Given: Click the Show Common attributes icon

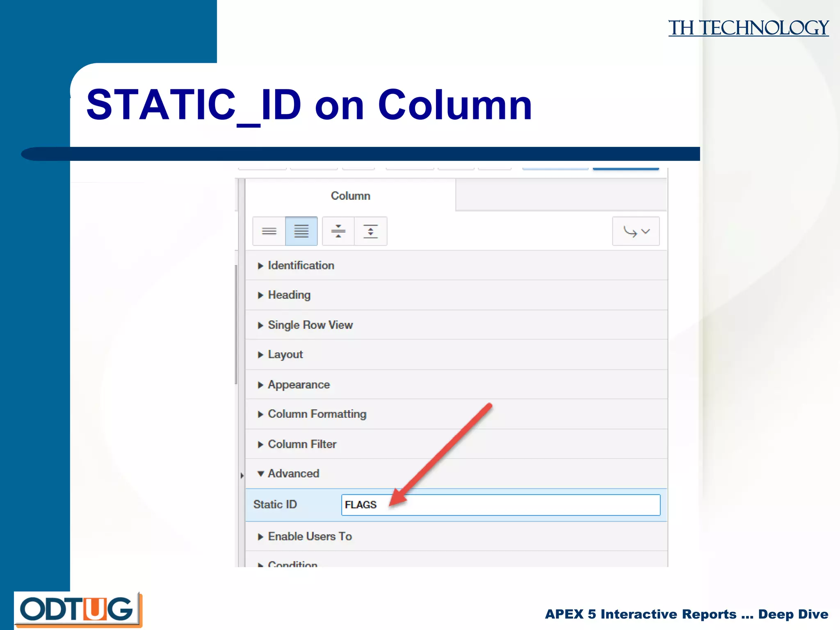Looking at the screenshot, I should (269, 231).
